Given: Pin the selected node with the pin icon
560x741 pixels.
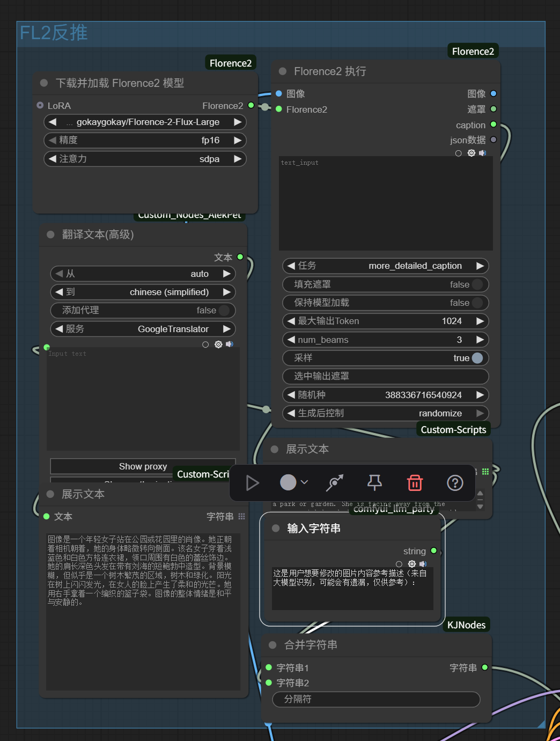Looking at the screenshot, I should [x=374, y=483].
